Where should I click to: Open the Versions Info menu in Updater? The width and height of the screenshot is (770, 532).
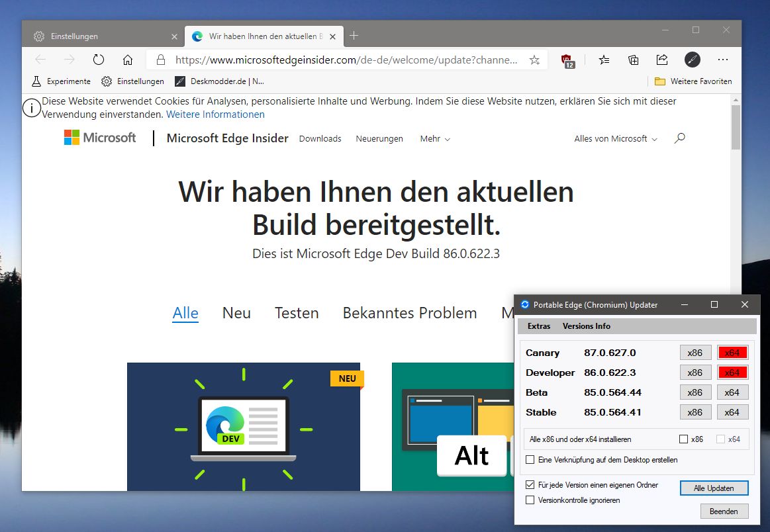587,326
